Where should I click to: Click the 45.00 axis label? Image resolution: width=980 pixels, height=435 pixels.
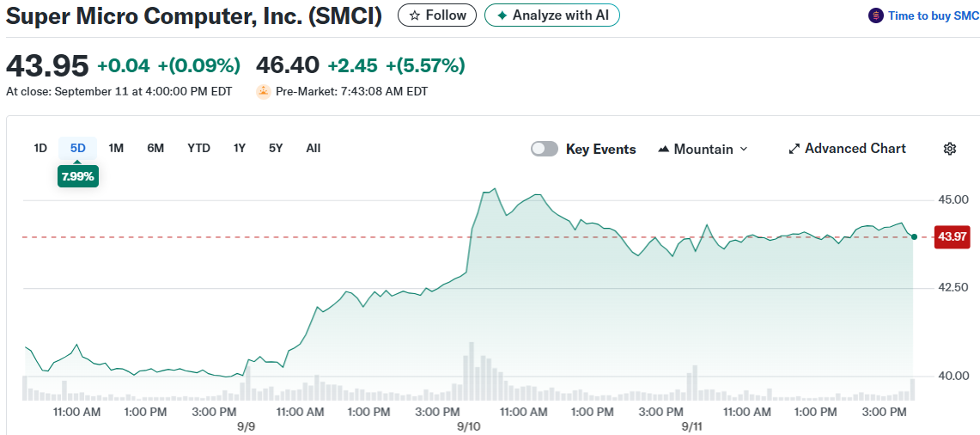[x=952, y=199]
